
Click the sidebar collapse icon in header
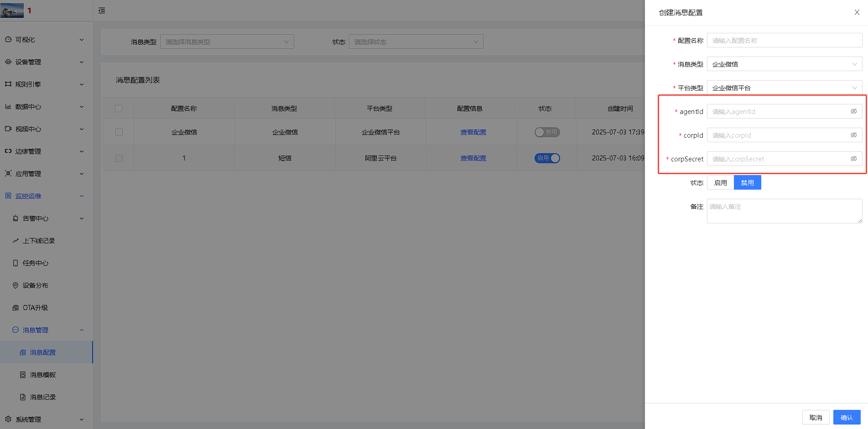click(x=102, y=10)
